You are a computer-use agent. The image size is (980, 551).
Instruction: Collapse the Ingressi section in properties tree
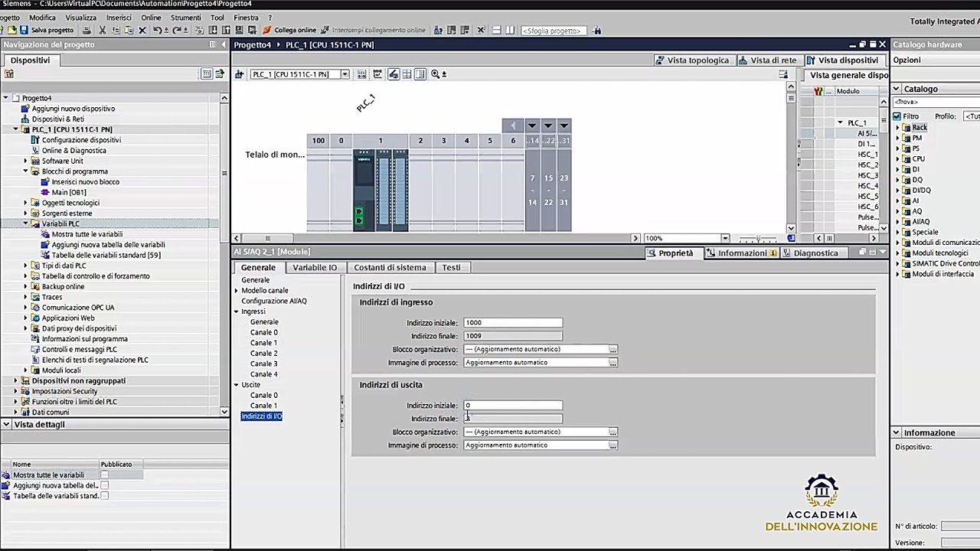click(237, 311)
